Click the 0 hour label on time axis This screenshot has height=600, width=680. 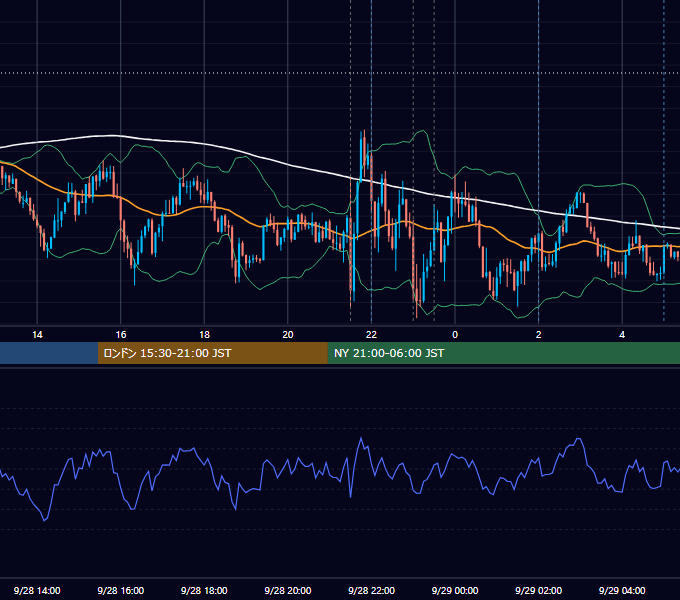point(455,335)
